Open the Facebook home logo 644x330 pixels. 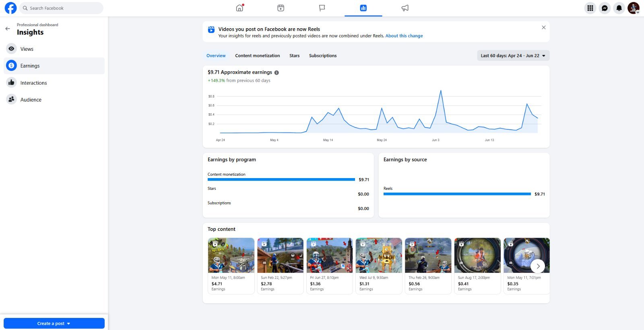(10, 8)
